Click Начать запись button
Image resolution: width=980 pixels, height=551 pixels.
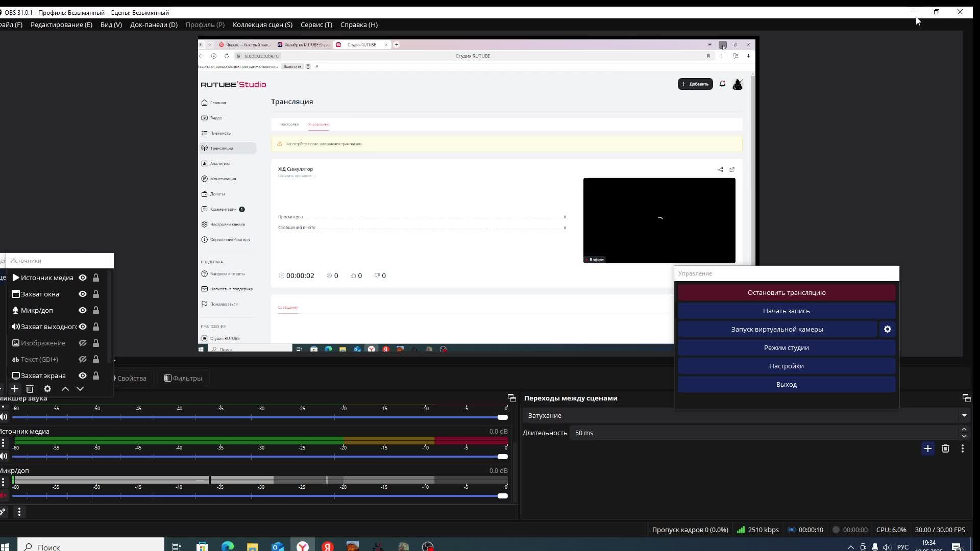pyautogui.click(x=787, y=311)
